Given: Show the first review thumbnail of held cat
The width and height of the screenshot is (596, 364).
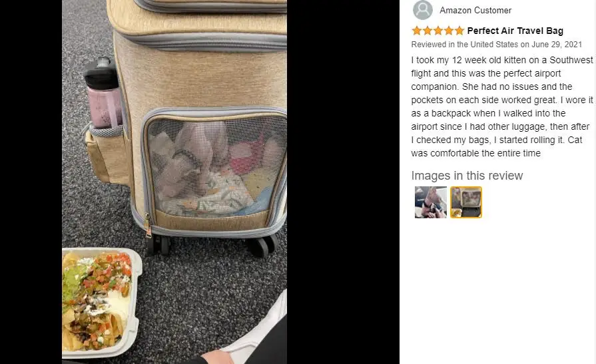Looking at the screenshot, I should (x=431, y=202).
